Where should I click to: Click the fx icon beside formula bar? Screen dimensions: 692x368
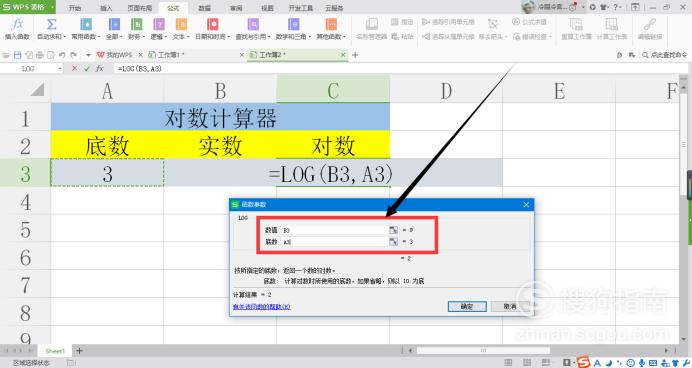[x=100, y=68]
